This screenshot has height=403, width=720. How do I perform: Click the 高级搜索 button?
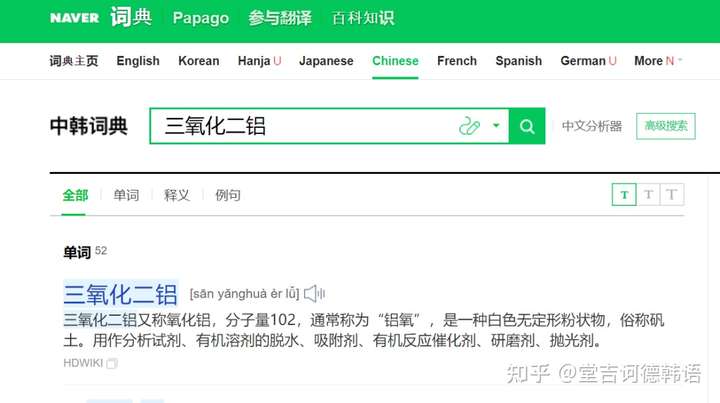(666, 126)
